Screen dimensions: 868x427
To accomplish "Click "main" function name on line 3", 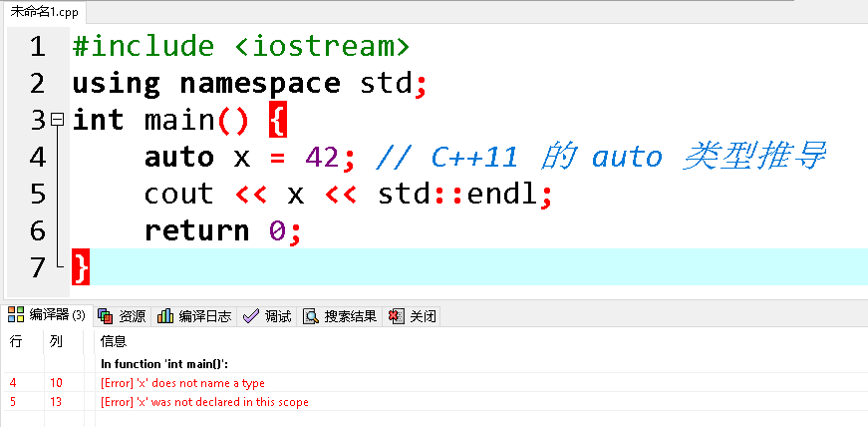I will 179,121.
